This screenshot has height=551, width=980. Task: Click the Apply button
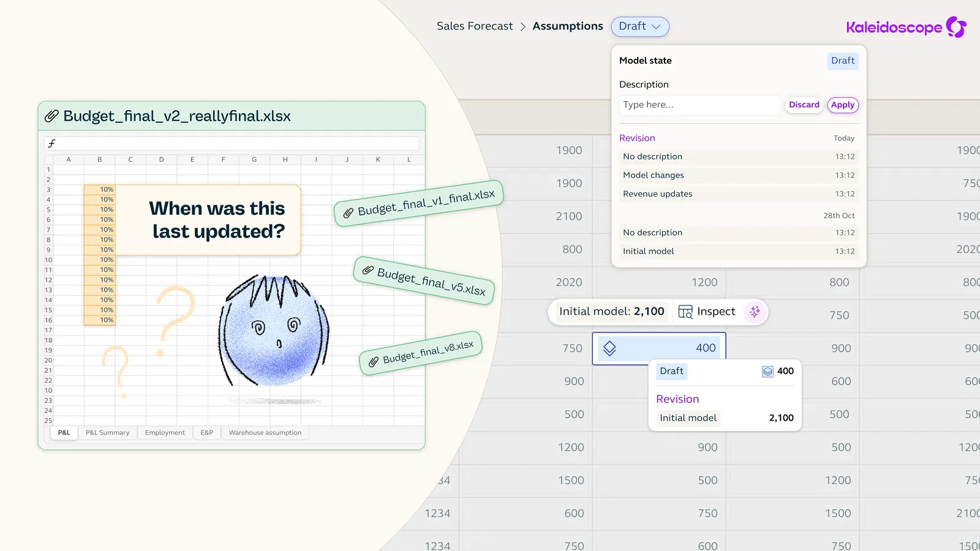(x=843, y=105)
